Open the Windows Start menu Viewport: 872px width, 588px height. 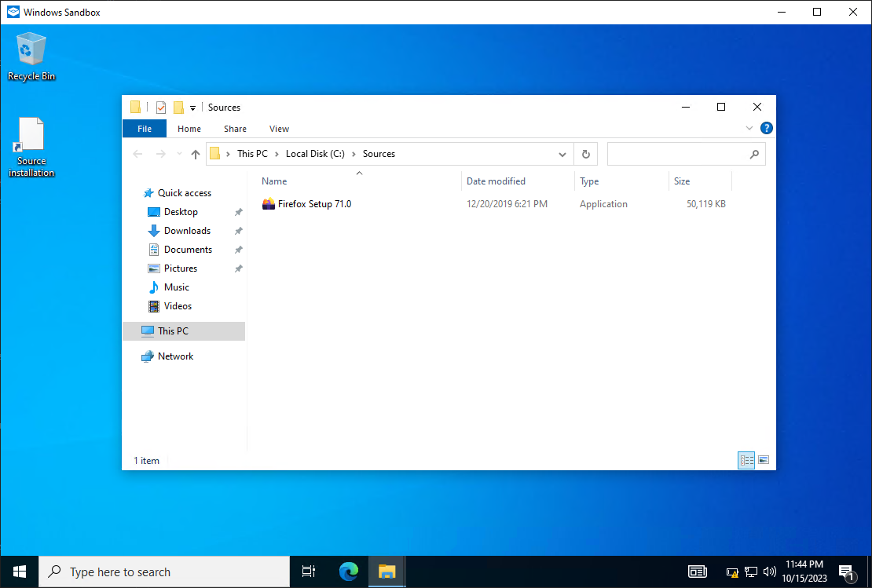(20, 572)
